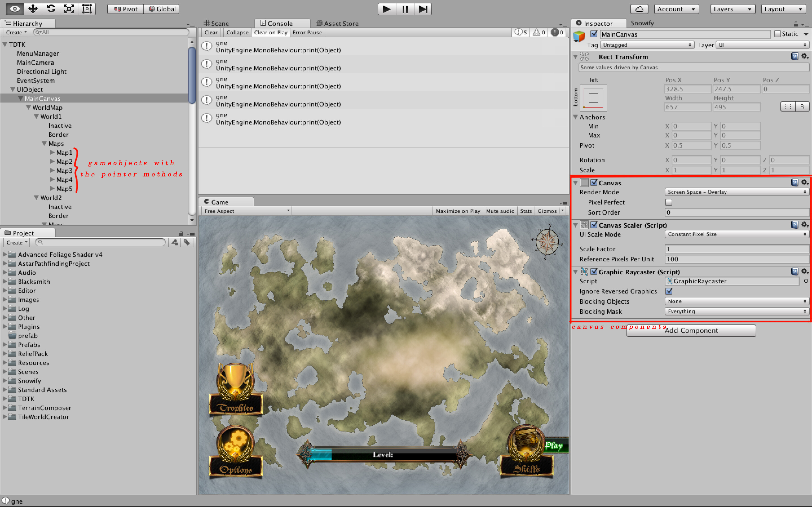Image resolution: width=812 pixels, height=507 pixels.
Task: Open Rect Transform gear settings menu
Action: point(805,56)
